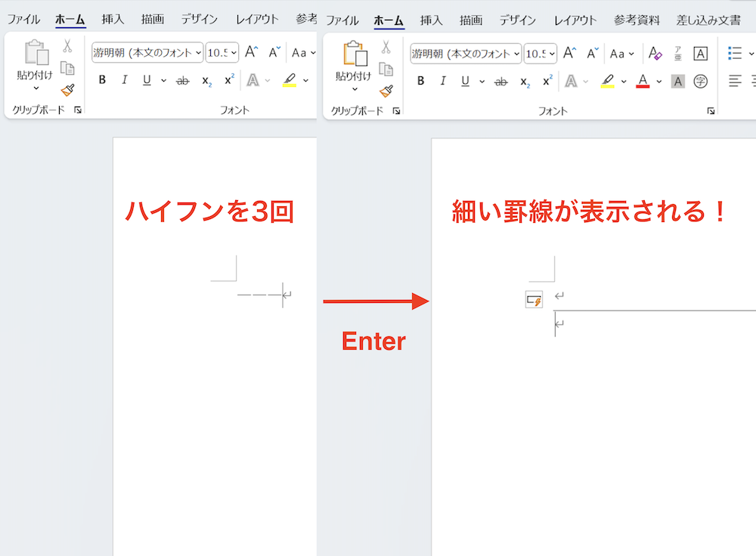756x556 pixels.
Task: Click Clear All Formatting icon
Action: (x=655, y=53)
